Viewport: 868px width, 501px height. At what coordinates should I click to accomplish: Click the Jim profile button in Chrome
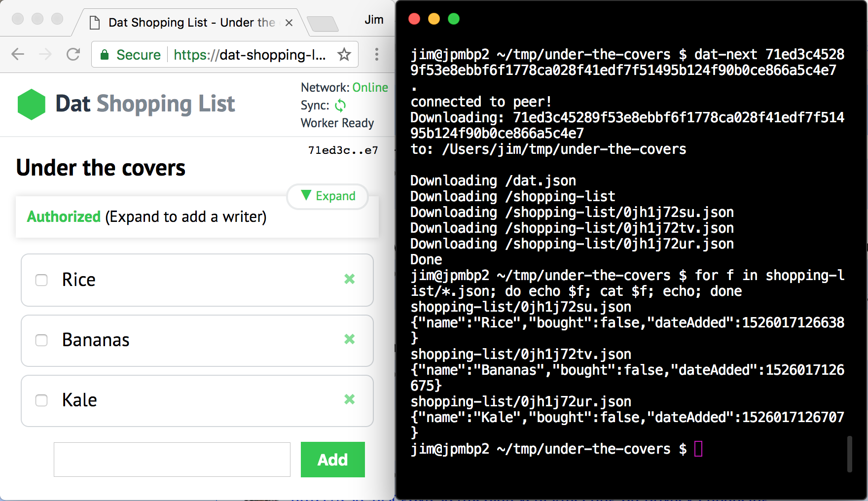pos(374,20)
